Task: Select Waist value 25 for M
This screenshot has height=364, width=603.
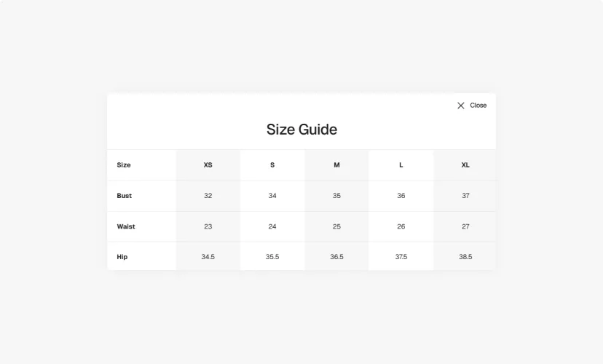Action: 336,226
